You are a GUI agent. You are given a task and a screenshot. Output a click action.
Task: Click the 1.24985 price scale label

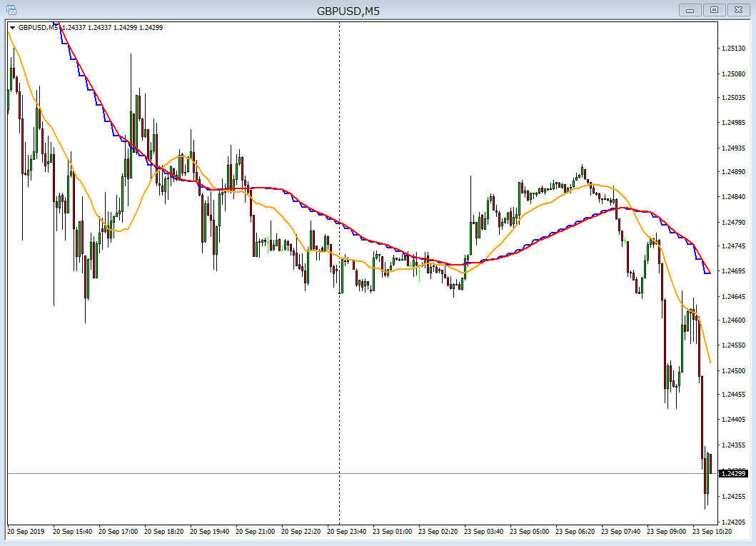click(733, 123)
